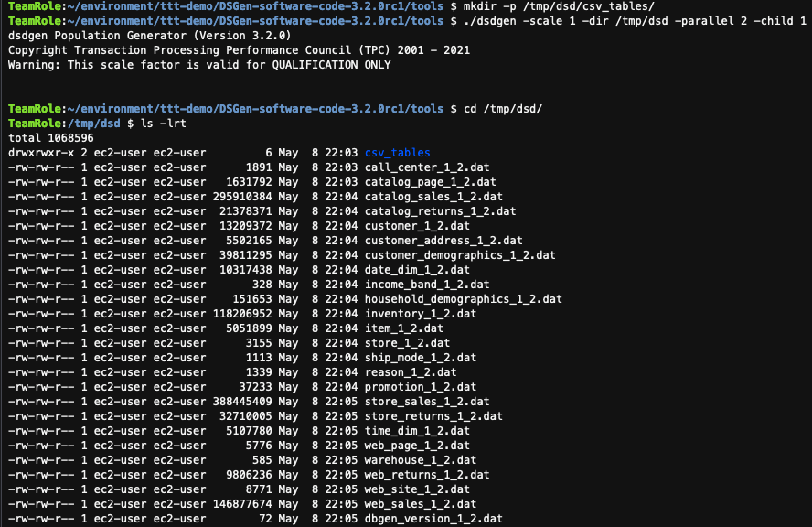This screenshot has height=527, width=812.
Task: Click the dsdgen Population Generator version line
Action: click(150, 36)
